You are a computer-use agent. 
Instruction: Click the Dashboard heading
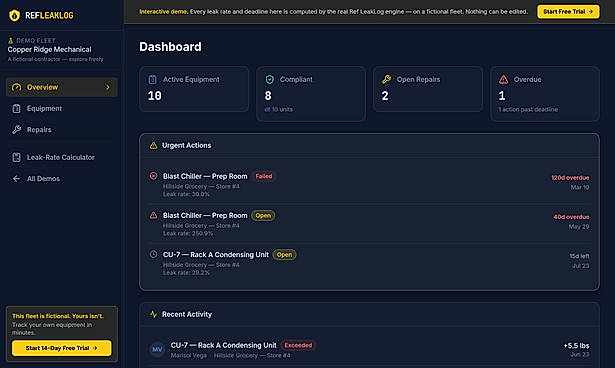[x=170, y=47]
